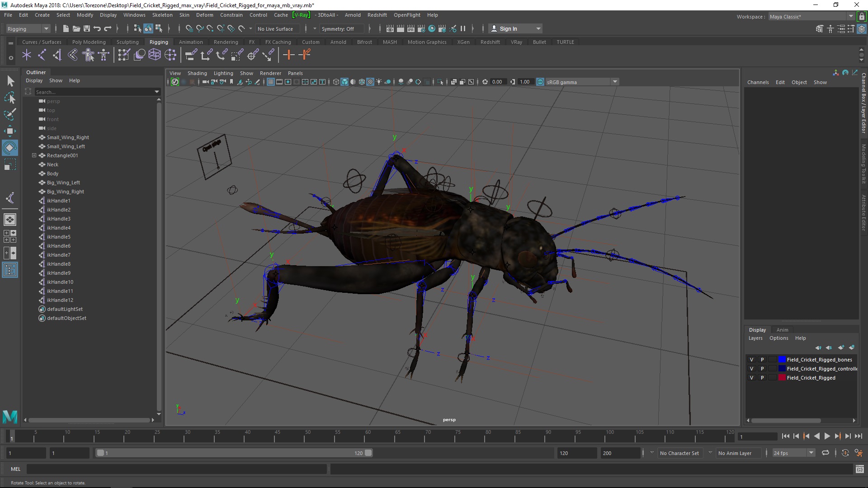This screenshot has width=868, height=488.
Task: Choose the Paint selection tool
Action: [x=10, y=114]
